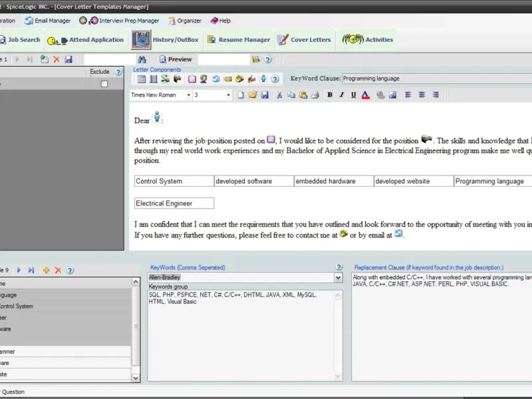Click the binoculars search icon
This screenshot has height=399, width=532.
[142, 59]
